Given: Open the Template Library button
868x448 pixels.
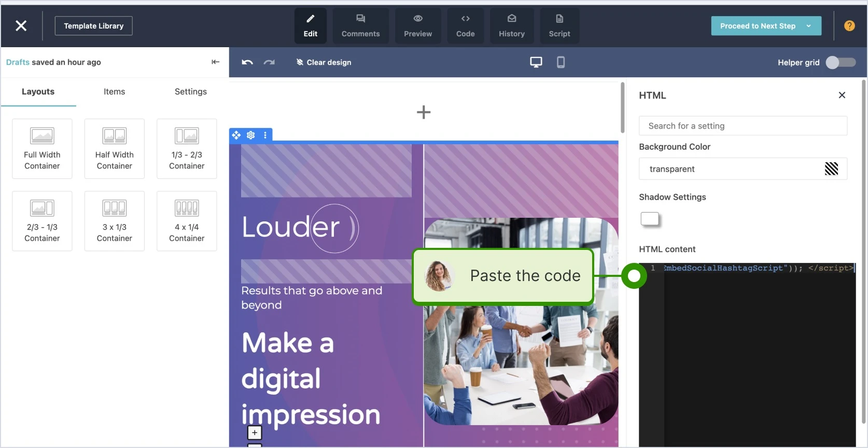Looking at the screenshot, I should [94, 26].
